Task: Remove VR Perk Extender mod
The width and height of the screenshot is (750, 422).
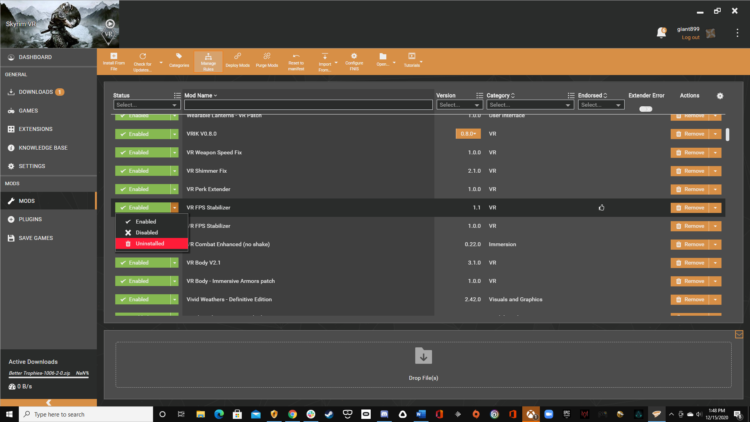Action: coord(690,189)
